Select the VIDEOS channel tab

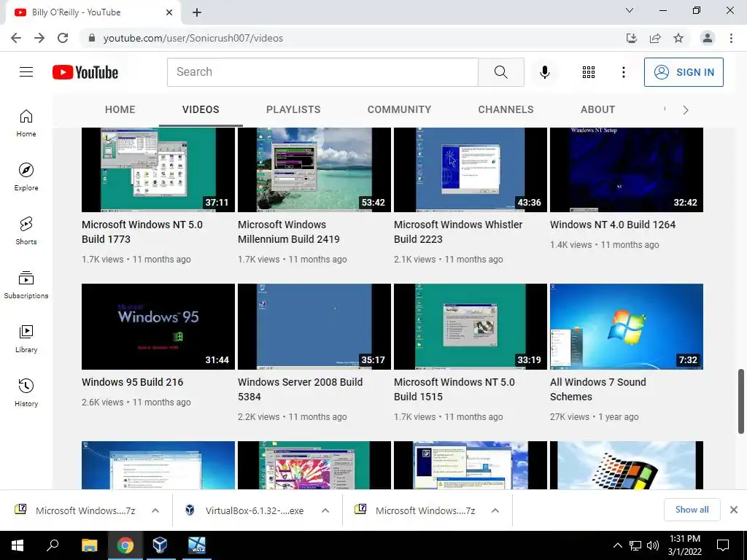click(201, 109)
